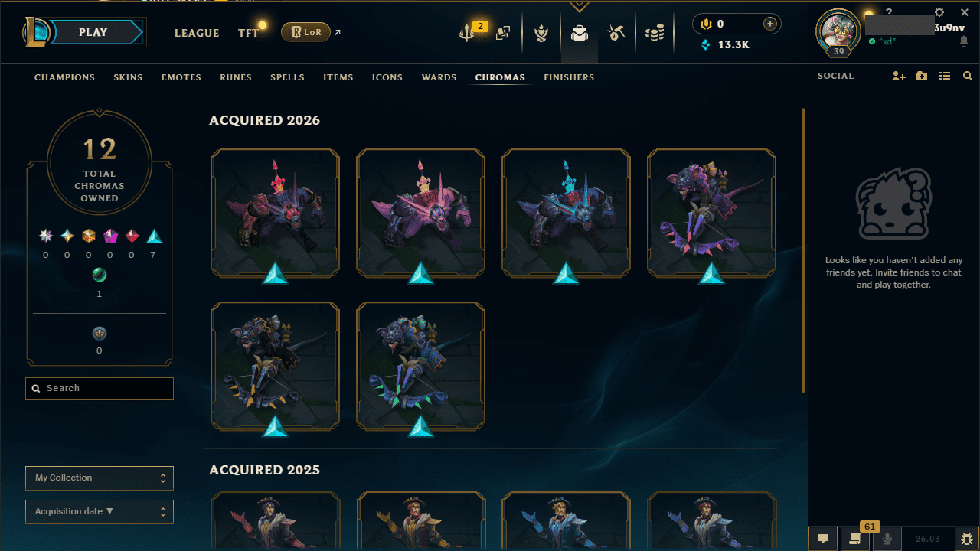Click the chromas list scrollbar
The image size is (980, 551).
[x=803, y=250]
